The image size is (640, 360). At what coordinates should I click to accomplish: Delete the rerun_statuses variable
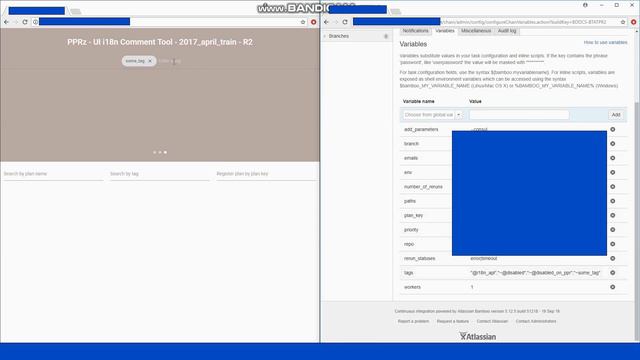(613, 258)
